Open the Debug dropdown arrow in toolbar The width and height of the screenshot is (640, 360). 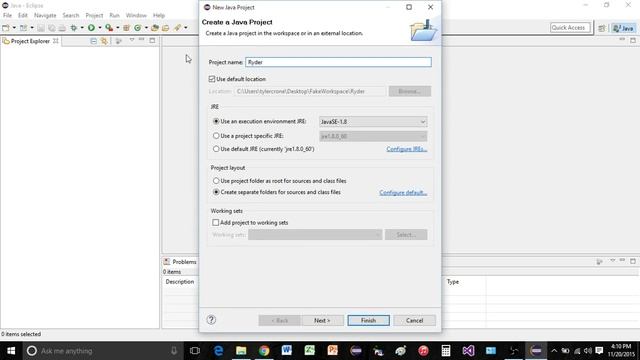click(x=82, y=28)
